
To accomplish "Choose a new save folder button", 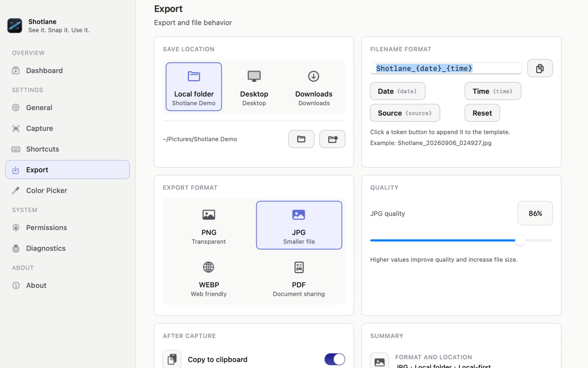I will pyautogui.click(x=332, y=139).
